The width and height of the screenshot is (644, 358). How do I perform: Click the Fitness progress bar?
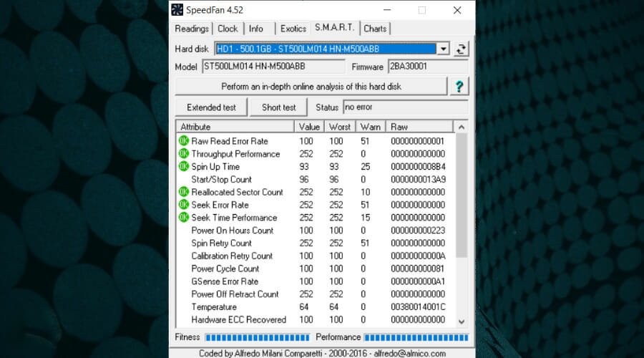pyautogui.click(x=257, y=337)
